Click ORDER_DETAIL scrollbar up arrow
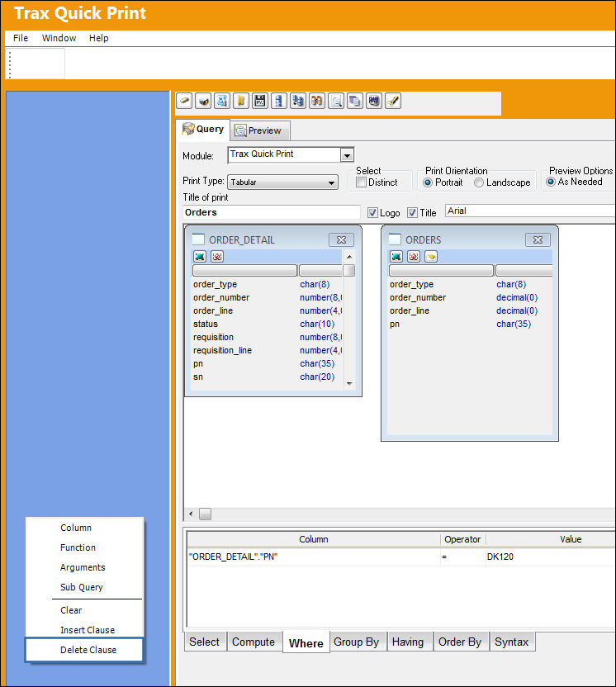616x687 pixels. [349, 257]
